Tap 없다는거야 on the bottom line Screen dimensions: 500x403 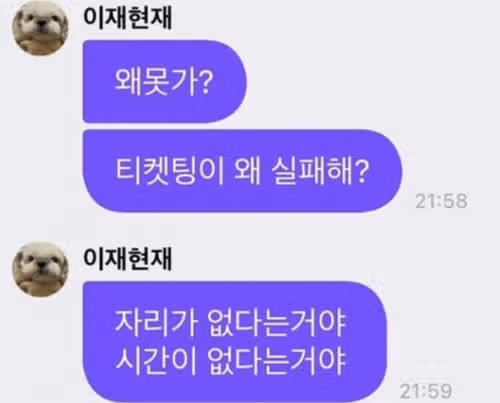(x=276, y=361)
